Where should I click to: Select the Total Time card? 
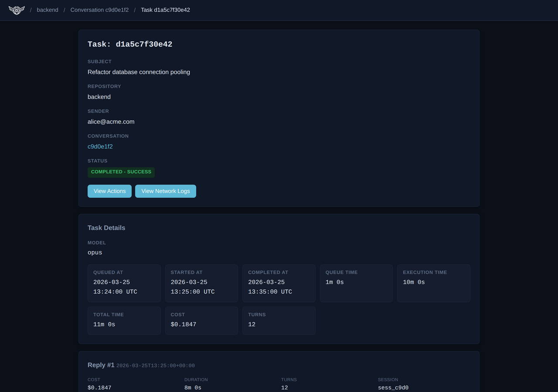click(124, 321)
